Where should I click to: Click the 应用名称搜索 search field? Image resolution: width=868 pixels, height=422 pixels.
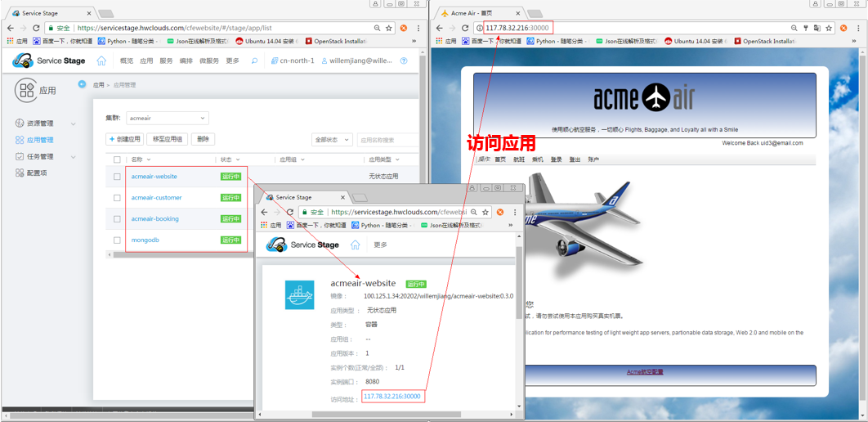(387, 140)
